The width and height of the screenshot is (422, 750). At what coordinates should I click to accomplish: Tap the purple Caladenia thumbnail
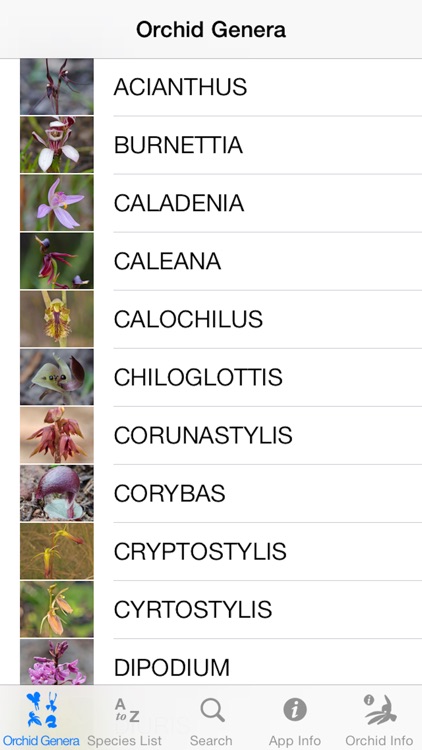pyautogui.click(x=57, y=203)
